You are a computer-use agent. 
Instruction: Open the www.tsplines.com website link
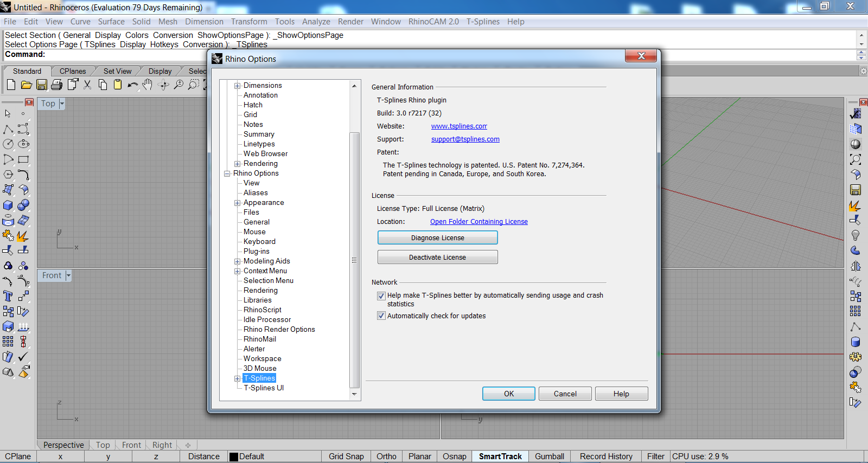(x=459, y=126)
